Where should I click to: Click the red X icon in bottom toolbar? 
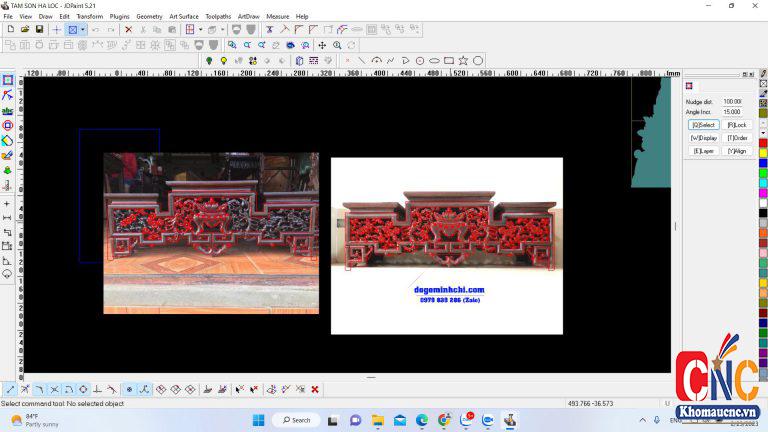click(x=315, y=389)
